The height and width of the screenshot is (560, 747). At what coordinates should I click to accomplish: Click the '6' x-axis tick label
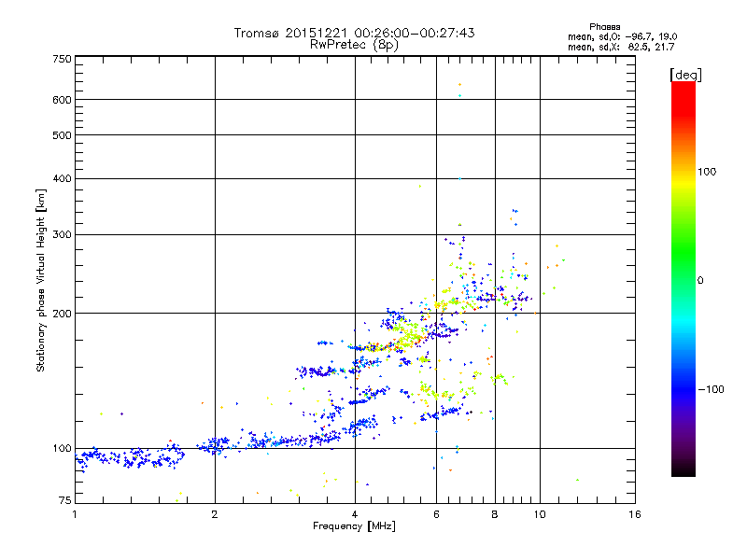436,514
